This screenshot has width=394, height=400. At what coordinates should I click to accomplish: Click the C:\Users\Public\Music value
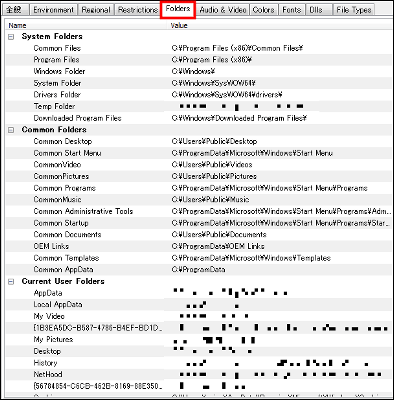pos(210,200)
